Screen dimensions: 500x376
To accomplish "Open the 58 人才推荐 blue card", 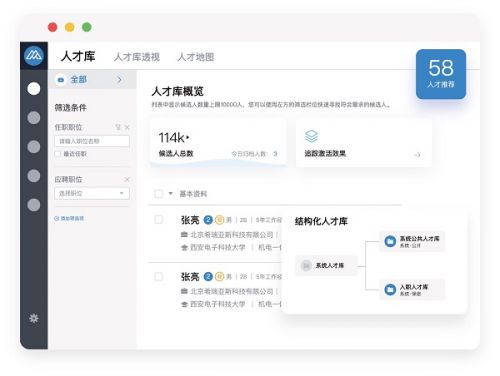I will tap(441, 74).
